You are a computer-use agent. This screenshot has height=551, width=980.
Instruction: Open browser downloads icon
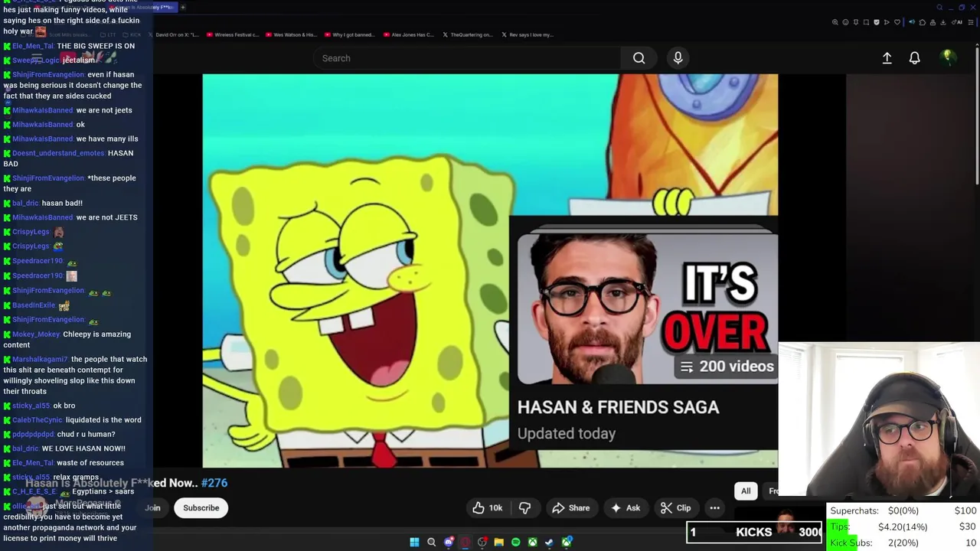coord(942,22)
